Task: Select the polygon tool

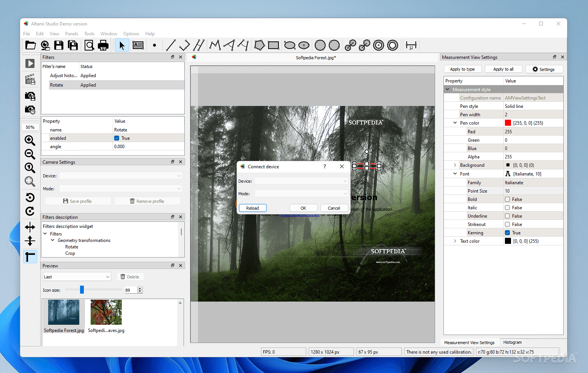Action: coord(259,45)
